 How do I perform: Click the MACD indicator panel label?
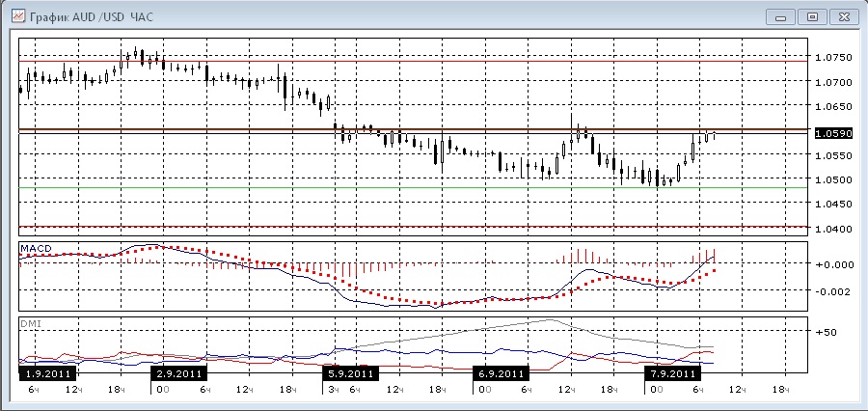tap(36, 249)
